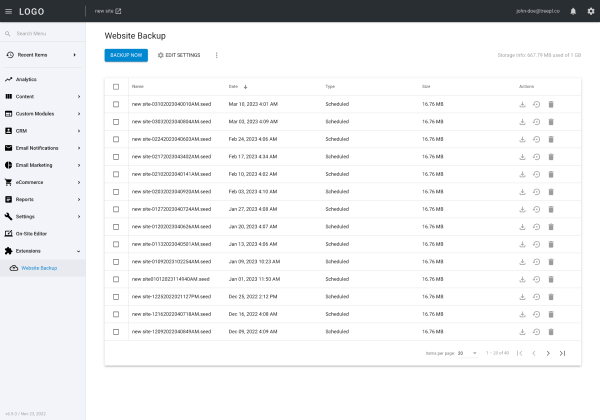Click the Backup Now button
This screenshot has width=600, height=420.
(125, 55)
